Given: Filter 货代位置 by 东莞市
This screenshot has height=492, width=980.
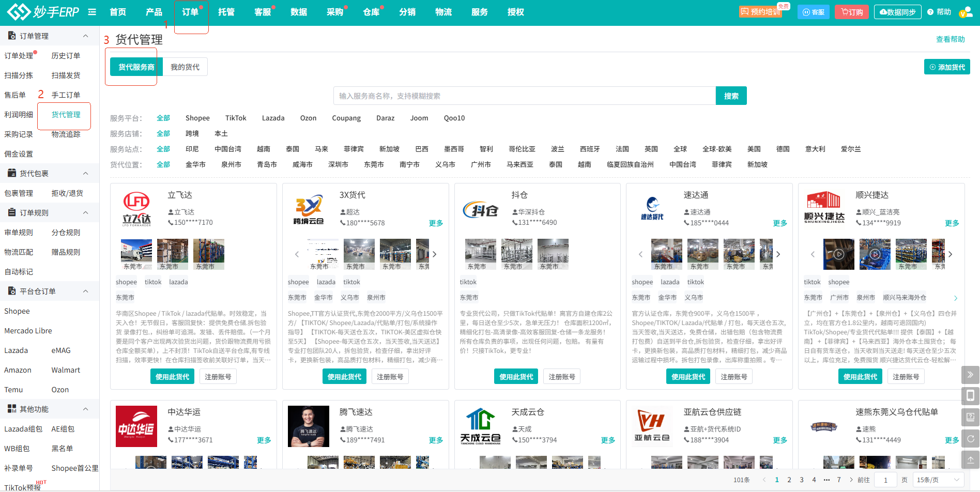Looking at the screenshot, I should click(x=374, y=164).
